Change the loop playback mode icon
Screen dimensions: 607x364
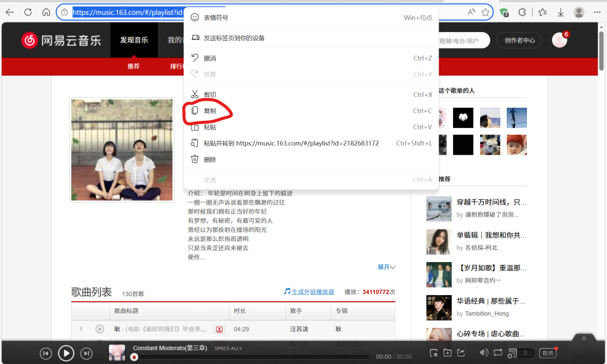497,353
